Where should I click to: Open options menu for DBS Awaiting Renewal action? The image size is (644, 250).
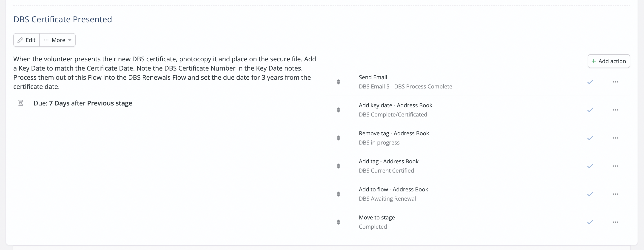coord(616,194)
